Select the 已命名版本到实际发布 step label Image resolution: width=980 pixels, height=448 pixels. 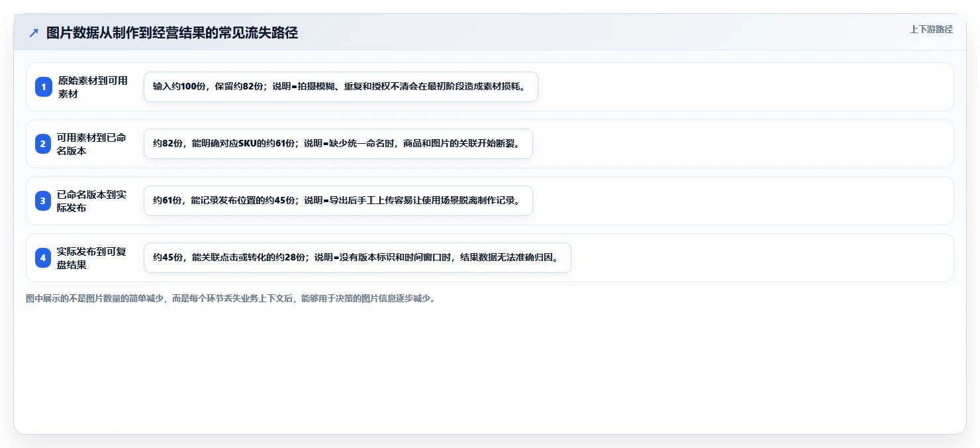click(92, 201)
